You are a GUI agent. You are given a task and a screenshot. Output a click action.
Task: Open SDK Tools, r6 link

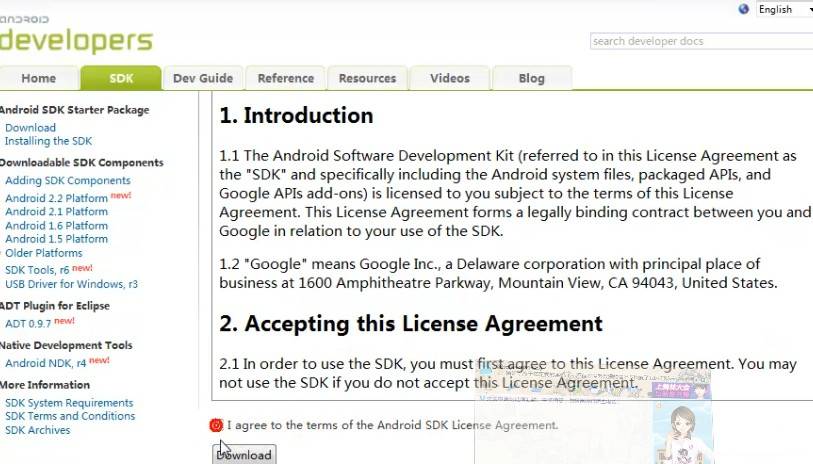point(37,270)
